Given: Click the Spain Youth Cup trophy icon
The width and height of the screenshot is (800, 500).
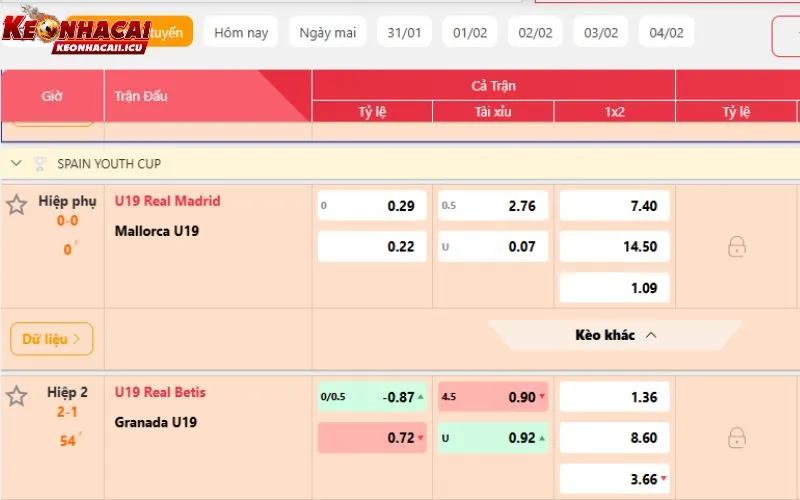Looking at the screenshot, I should pos(40,164).
